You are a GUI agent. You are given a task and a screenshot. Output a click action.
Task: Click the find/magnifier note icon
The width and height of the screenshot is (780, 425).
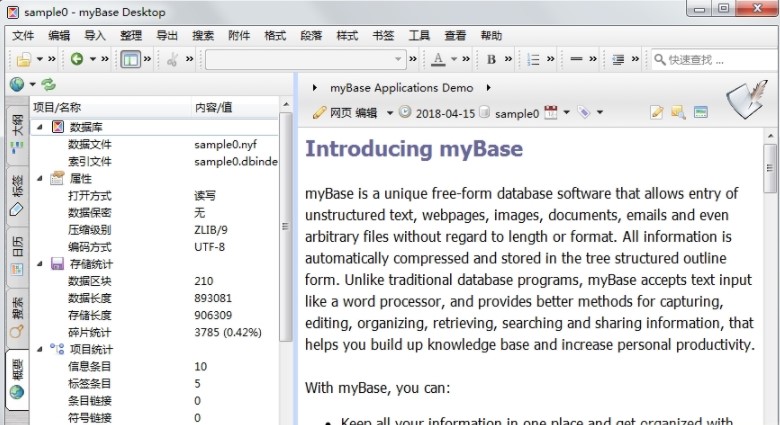pos(679,112)
